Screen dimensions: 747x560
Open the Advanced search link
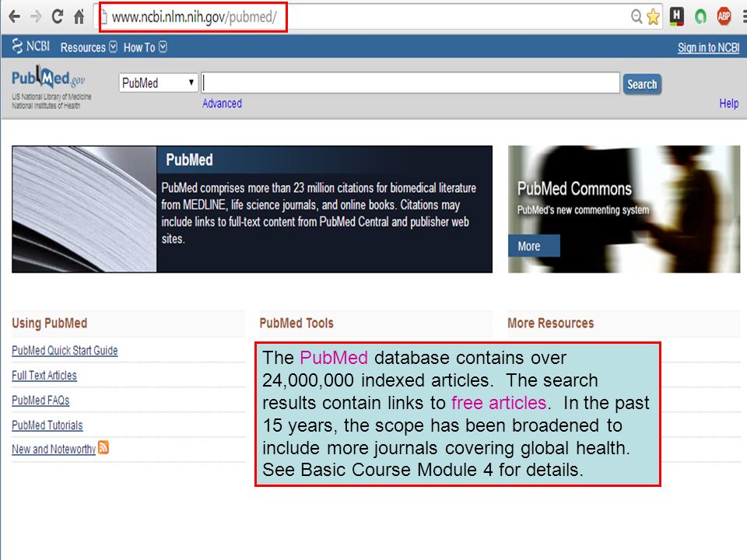point(222,103)
